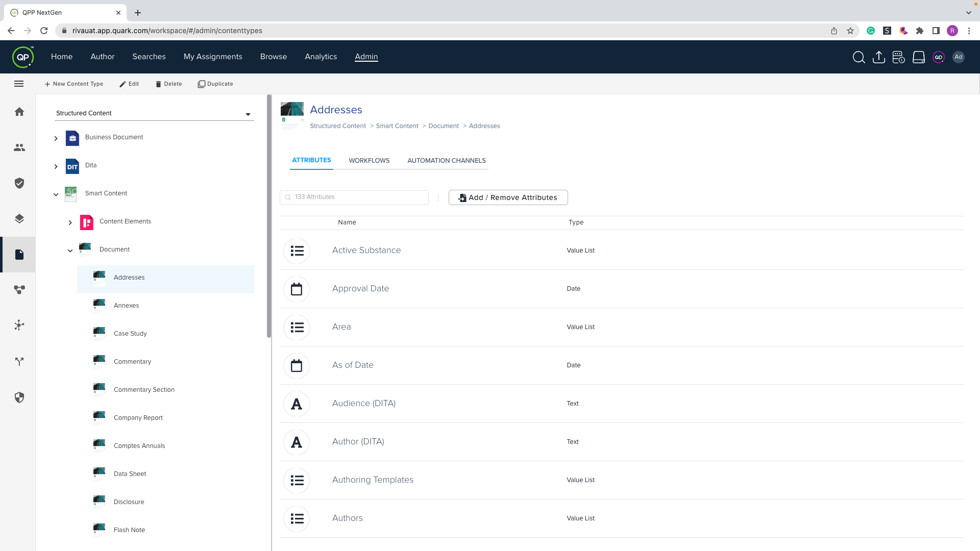This screenshot has height=551, width=980.
Task: Open the Analytics menu item
Action: tap(321, 57)
